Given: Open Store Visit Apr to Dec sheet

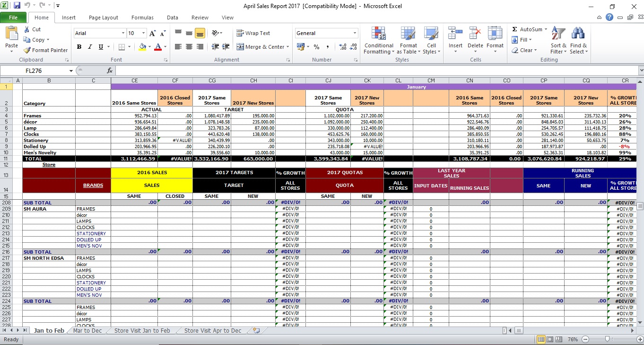Looking at the screenshot, I should click(x=213, y=331).
